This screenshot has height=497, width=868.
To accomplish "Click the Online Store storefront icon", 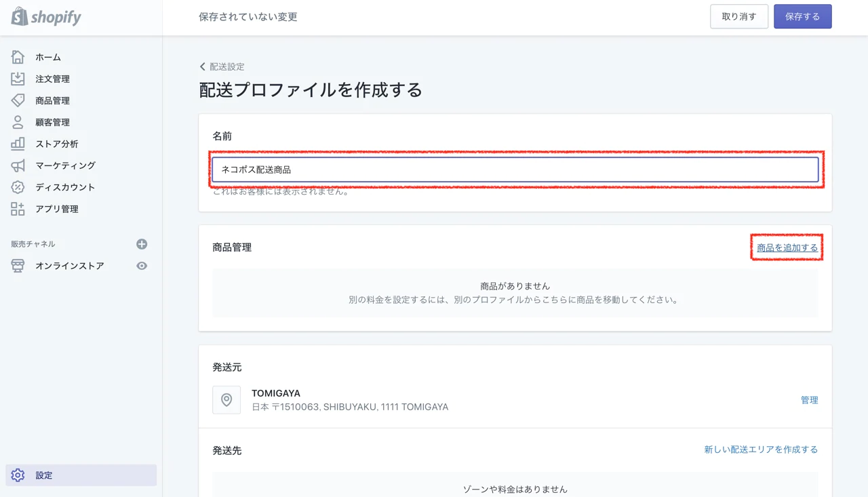I will tap(18, 266).
